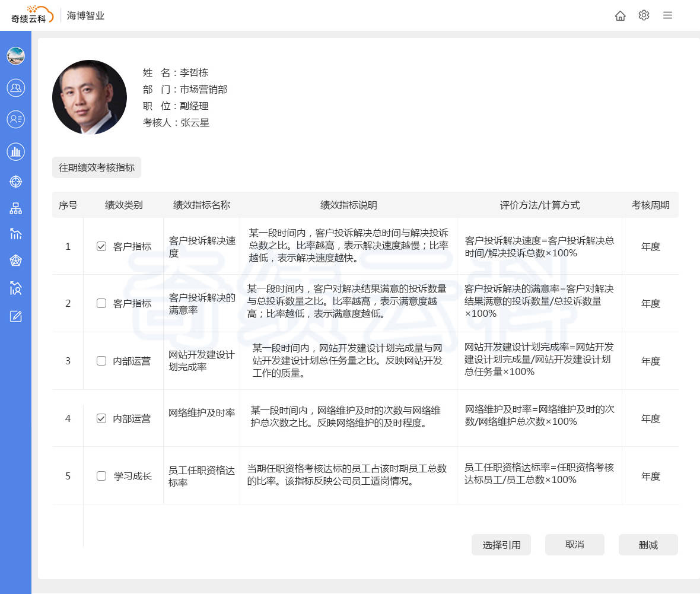700x594 pixels.
Task: Click the 选择引用 button
Action: click(x=501, y=544)
